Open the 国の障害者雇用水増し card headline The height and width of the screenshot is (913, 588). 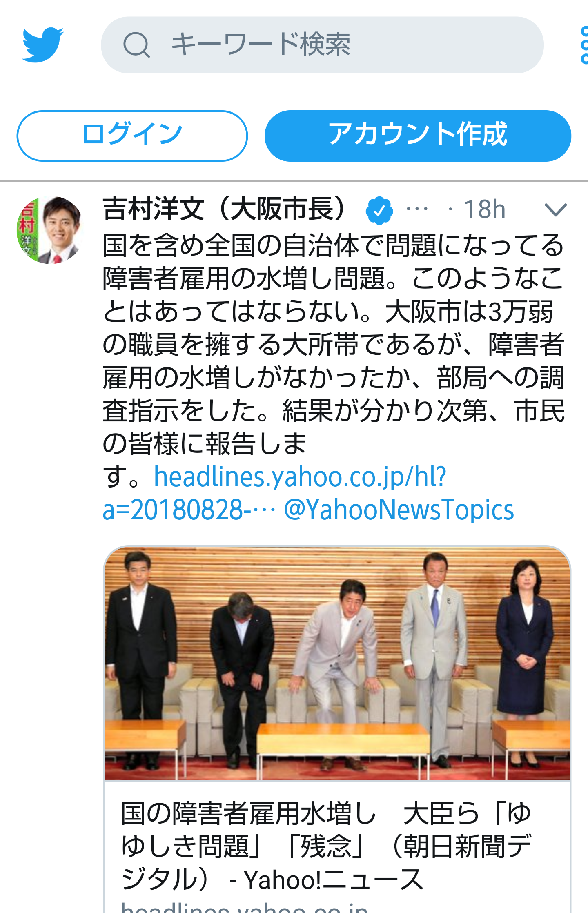(x=326, y=846)
